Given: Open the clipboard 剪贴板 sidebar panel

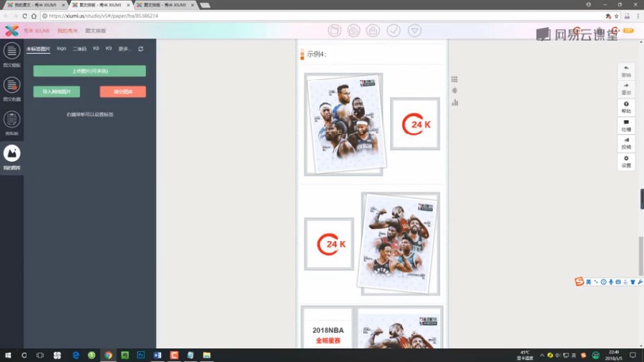Looking at the screenshot, I should (11, 123).
